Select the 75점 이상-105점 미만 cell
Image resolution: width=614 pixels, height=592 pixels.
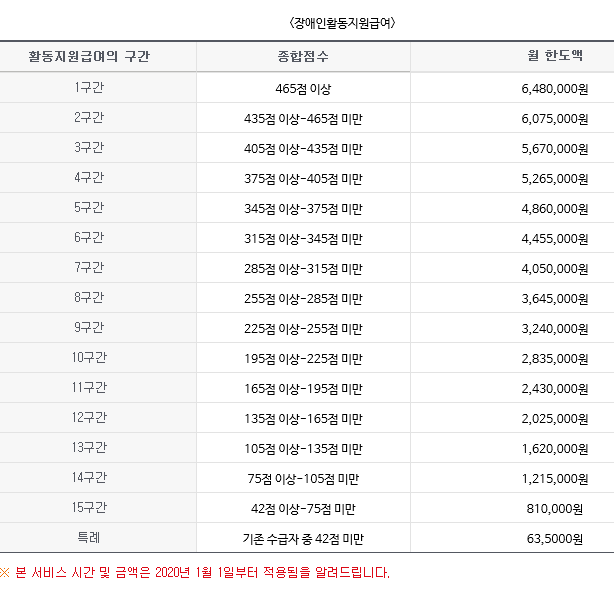pyautogui.click(x=303, y=479)
